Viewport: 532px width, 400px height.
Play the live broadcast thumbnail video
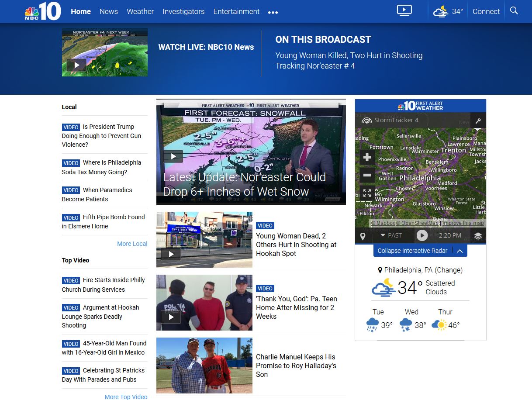[76, 65]
